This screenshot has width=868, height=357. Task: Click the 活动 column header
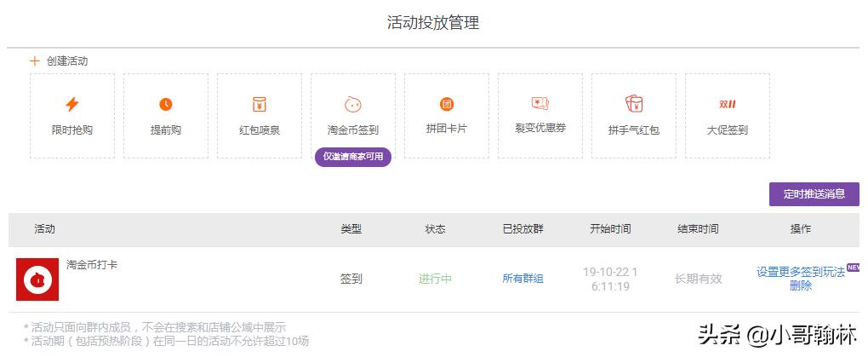pos(44,229)
